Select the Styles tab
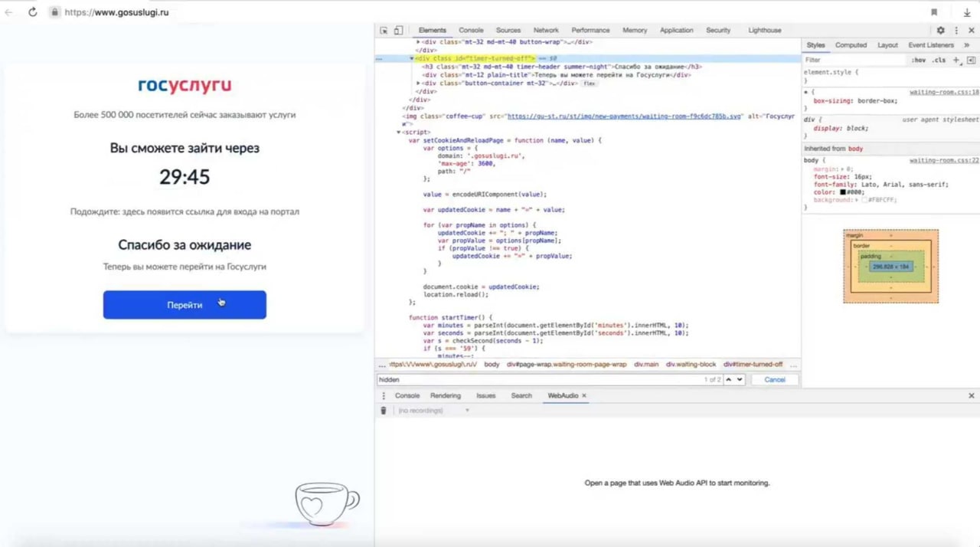980x547 pixels. tap(815, 45)
